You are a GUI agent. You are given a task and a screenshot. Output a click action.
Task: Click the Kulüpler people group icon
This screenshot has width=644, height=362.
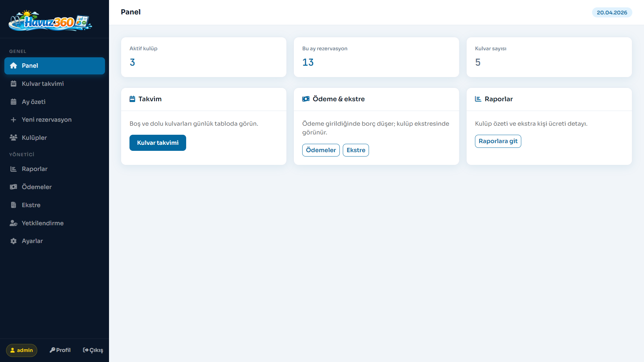13,138
